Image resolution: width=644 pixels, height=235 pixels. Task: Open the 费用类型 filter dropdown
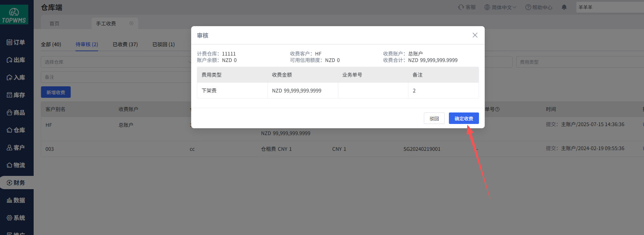(x=580, y=62)
